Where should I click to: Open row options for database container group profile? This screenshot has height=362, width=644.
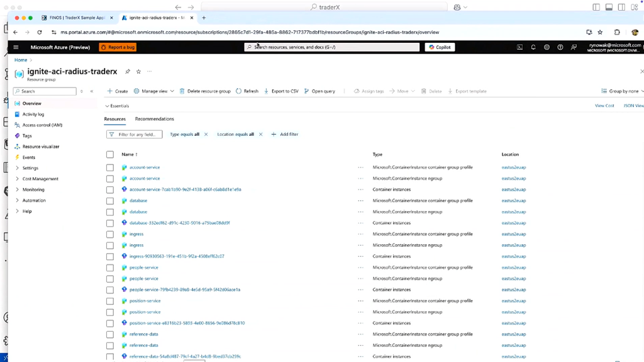click(x=360, y=201)
